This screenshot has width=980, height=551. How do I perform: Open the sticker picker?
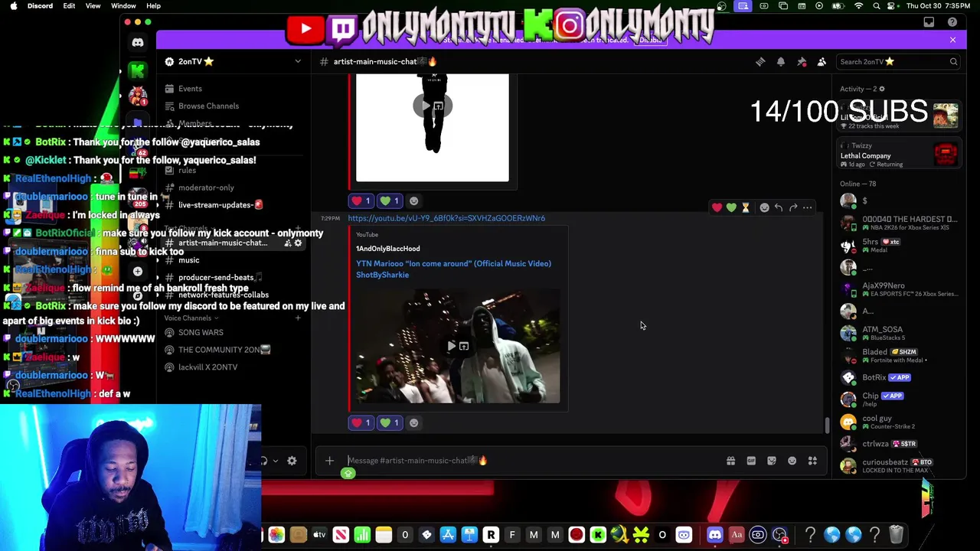772,461
